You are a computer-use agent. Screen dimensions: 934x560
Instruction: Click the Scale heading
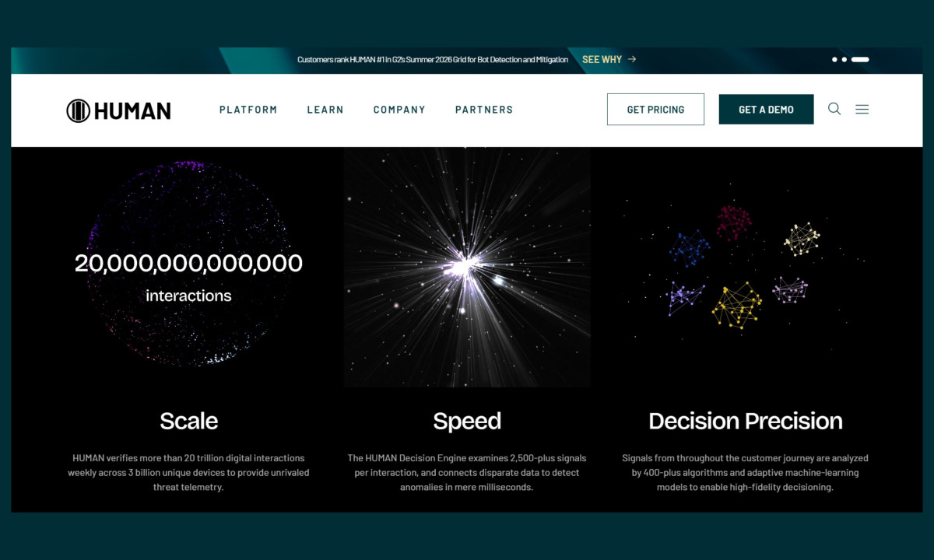coord(189,421)
